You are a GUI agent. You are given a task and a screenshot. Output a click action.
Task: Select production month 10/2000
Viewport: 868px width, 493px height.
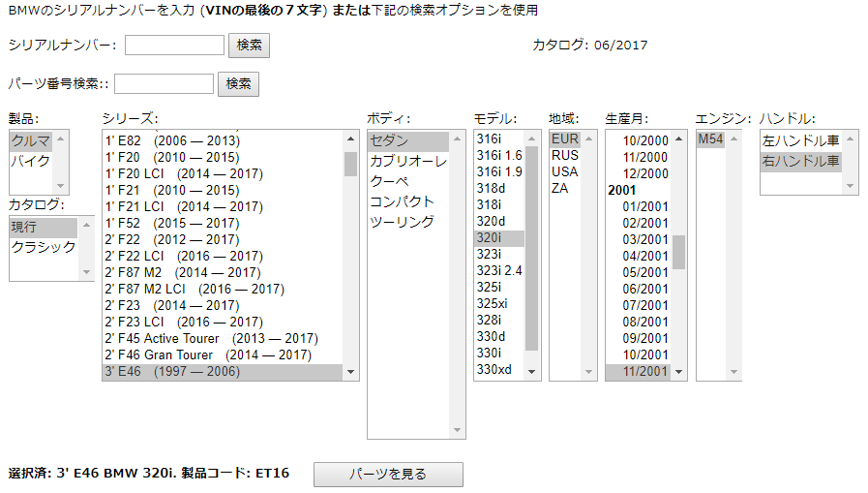pyautogui.click(x=639, y=140)
